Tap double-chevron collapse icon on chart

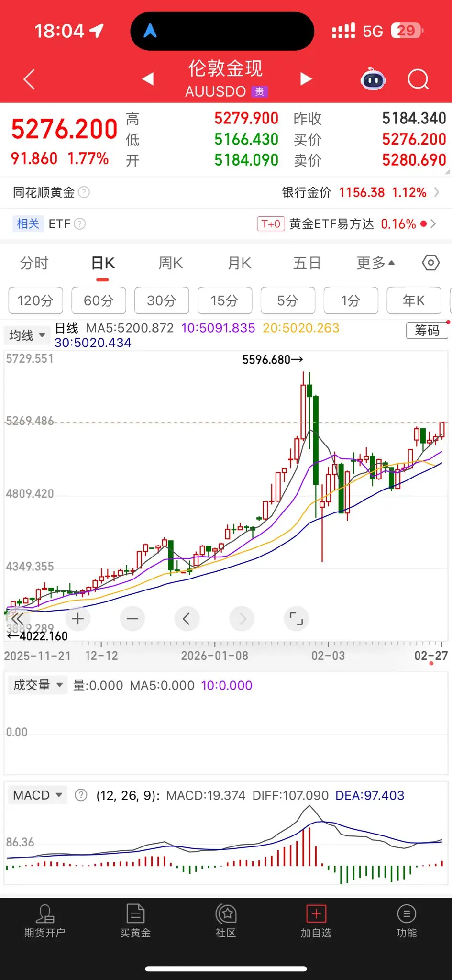(x=17, y=619)
